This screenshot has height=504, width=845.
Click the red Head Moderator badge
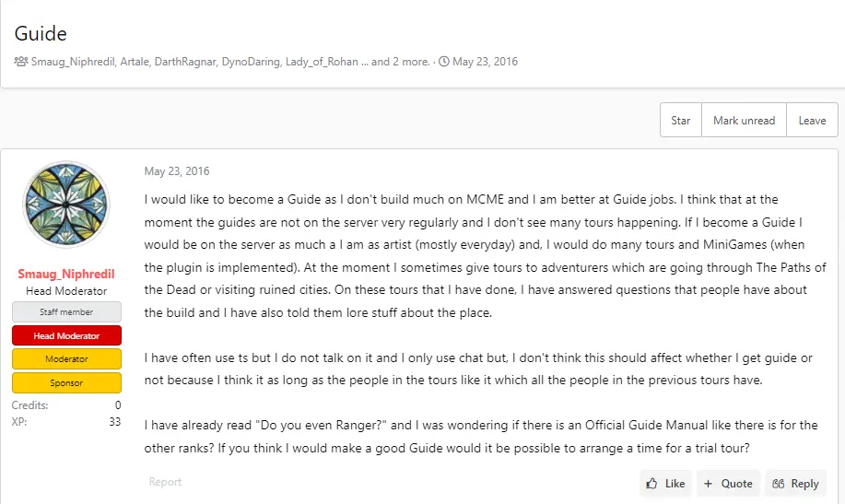pos(65,335)
